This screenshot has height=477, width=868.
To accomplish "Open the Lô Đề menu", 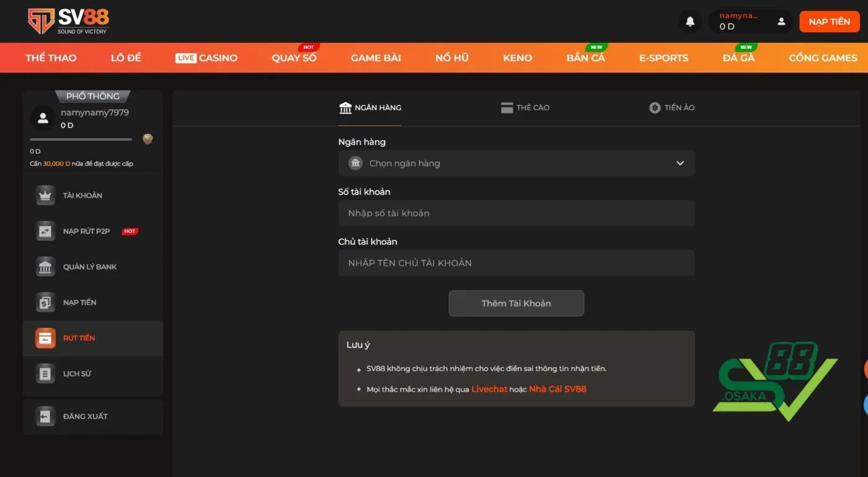I will point(126,58).
